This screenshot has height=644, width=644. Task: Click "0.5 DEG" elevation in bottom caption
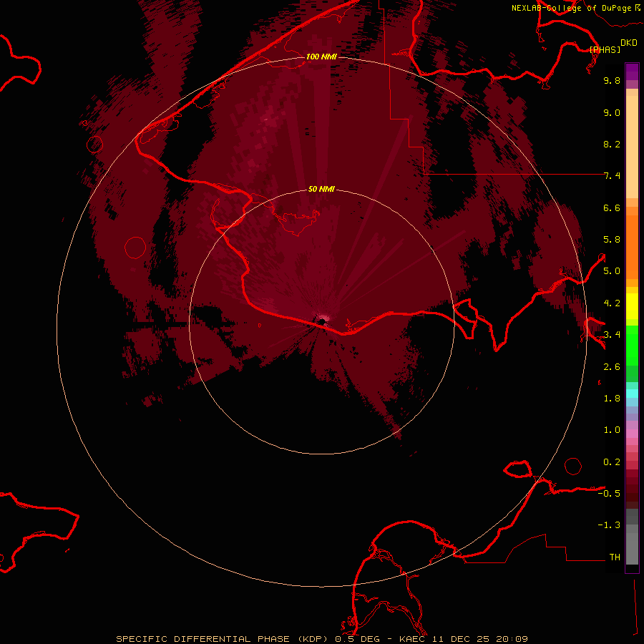(357, 639)
